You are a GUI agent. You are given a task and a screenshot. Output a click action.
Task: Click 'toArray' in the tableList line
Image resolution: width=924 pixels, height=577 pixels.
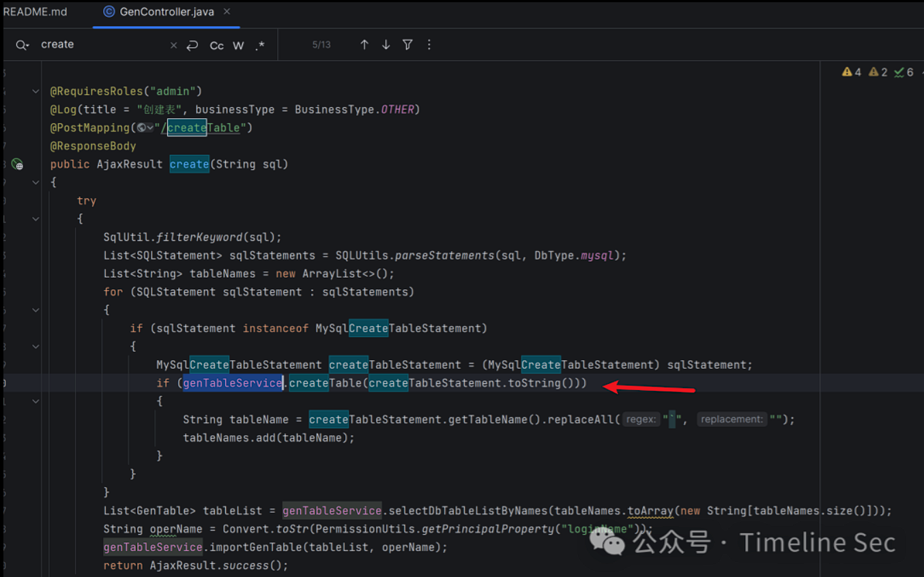[650, 511]
